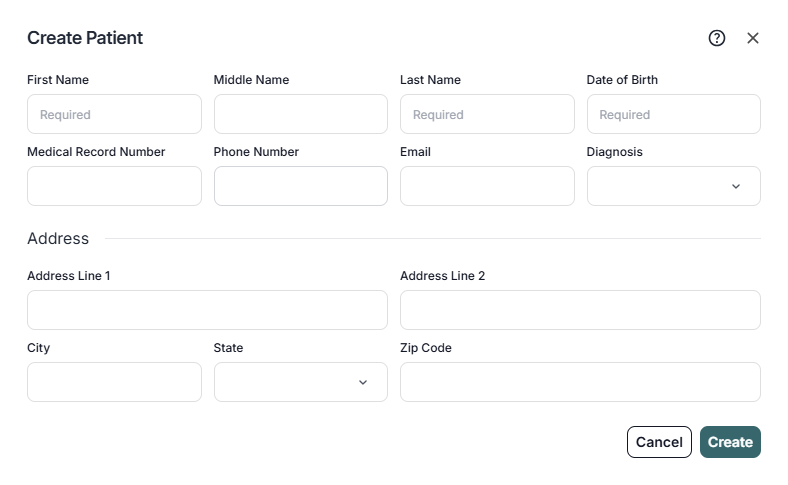788x485 pixels.
Task: Select the City text field
Action: [x=114, y=382]
